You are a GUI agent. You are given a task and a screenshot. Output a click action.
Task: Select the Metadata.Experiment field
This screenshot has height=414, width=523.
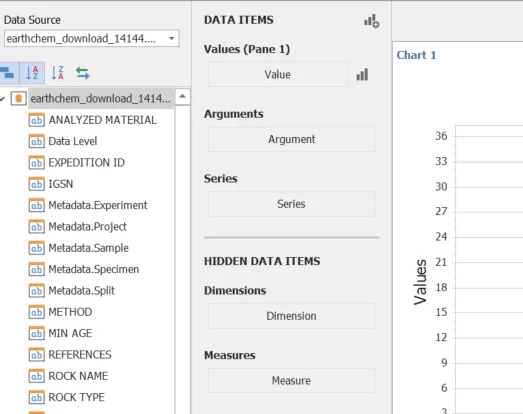pyautogui.click(x=98, y=205)
